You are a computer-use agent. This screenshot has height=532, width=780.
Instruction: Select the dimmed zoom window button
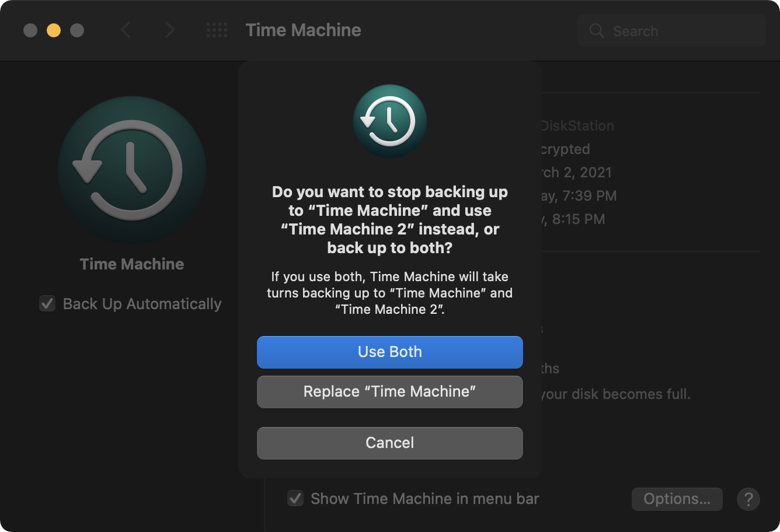(x=77, y=30)
